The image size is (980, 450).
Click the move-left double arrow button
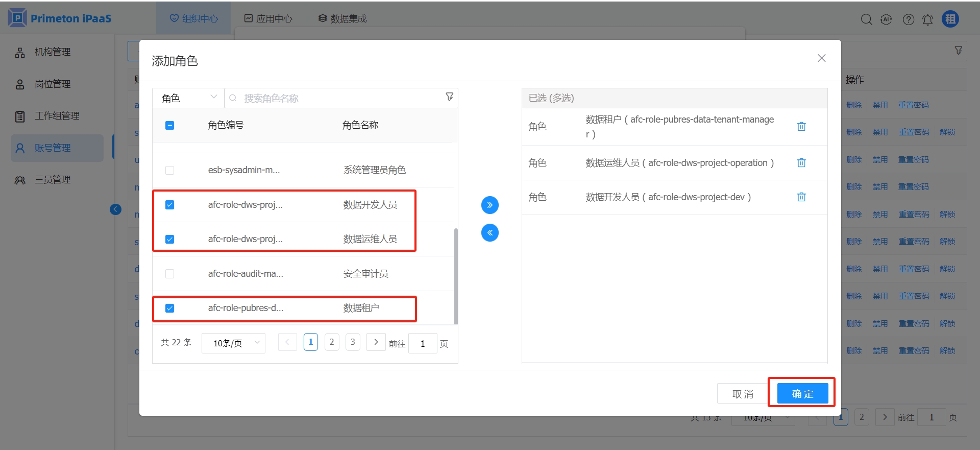(489, 233)
